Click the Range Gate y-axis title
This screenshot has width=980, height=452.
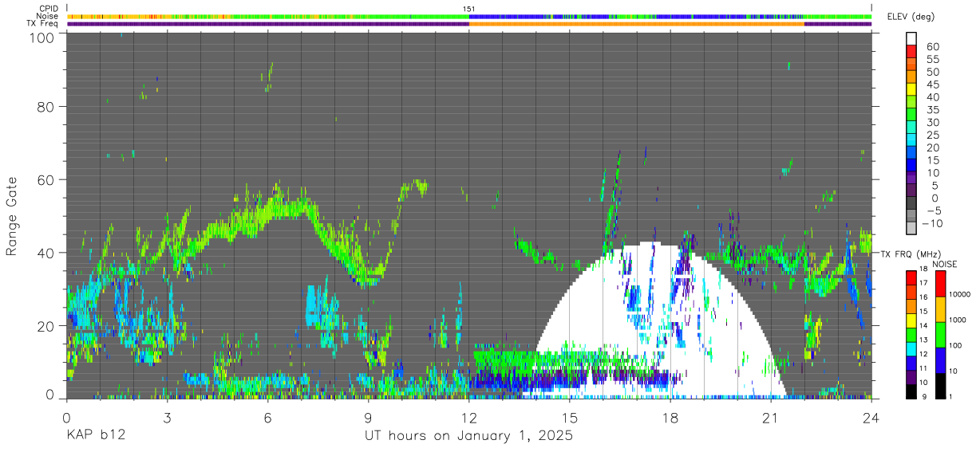pyautogui.click(x=12, y=217)
